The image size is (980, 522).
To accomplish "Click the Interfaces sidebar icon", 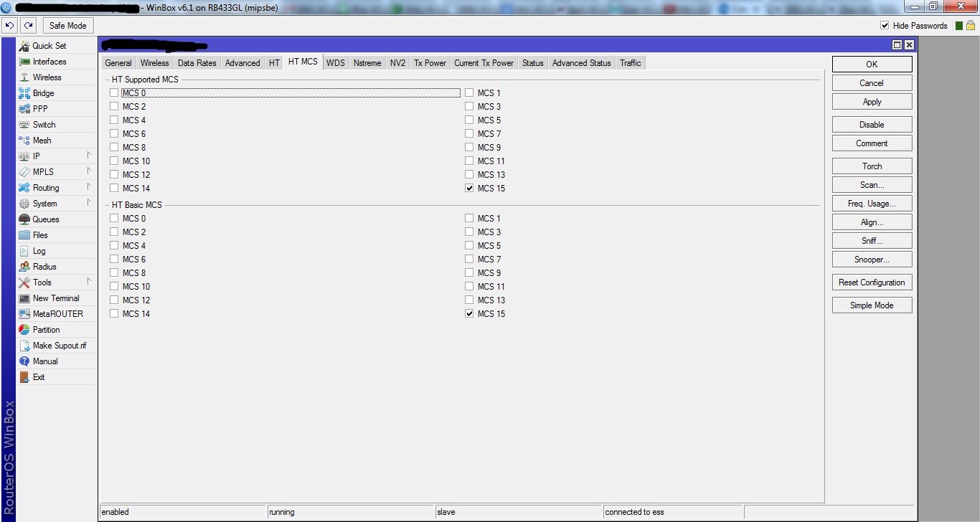I will coord(24,62).
